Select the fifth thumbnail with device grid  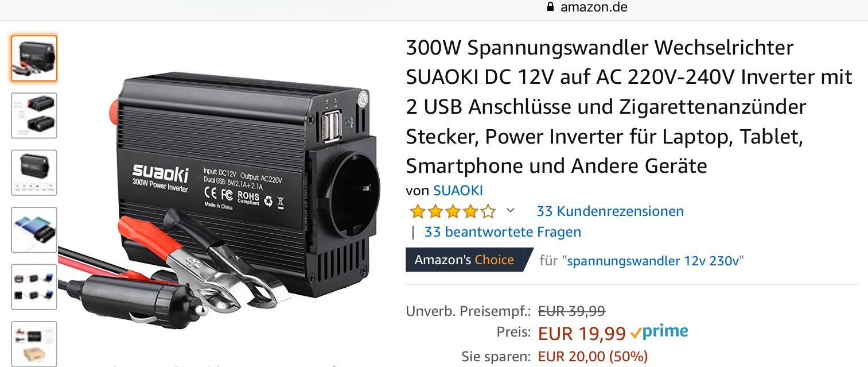coord(34,287)
